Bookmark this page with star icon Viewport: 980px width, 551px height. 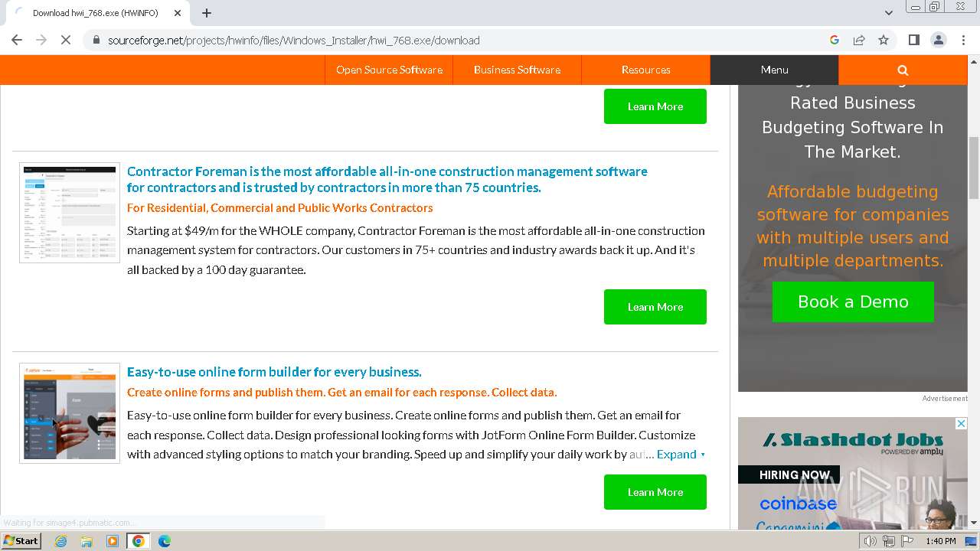pyautogui.click(x=884, y=40)
